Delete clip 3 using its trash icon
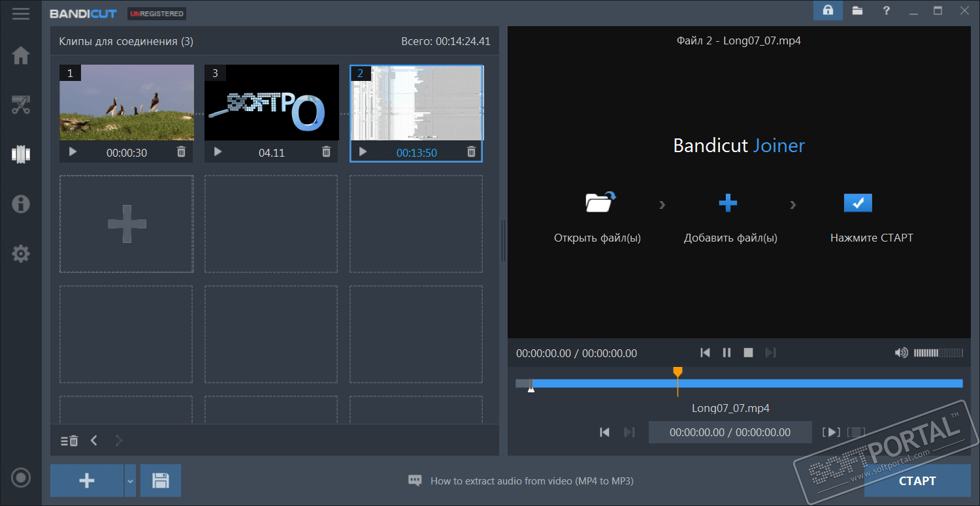 click(326, 152)
